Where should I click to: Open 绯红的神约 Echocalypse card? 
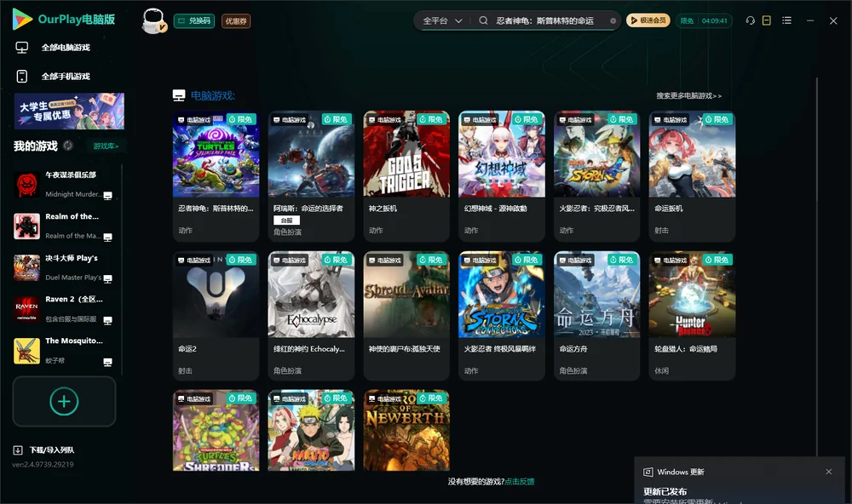(311, 316)
